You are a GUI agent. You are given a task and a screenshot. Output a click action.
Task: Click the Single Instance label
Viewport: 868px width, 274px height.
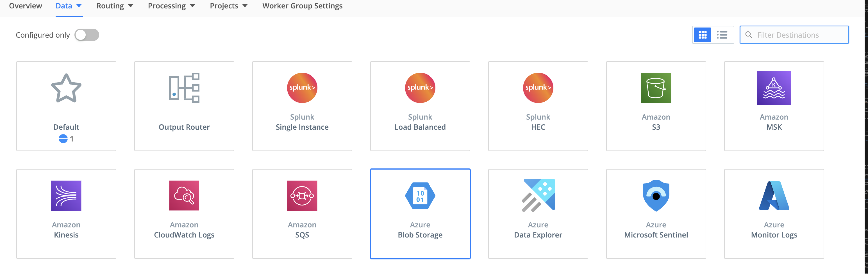tap(302, 127)
